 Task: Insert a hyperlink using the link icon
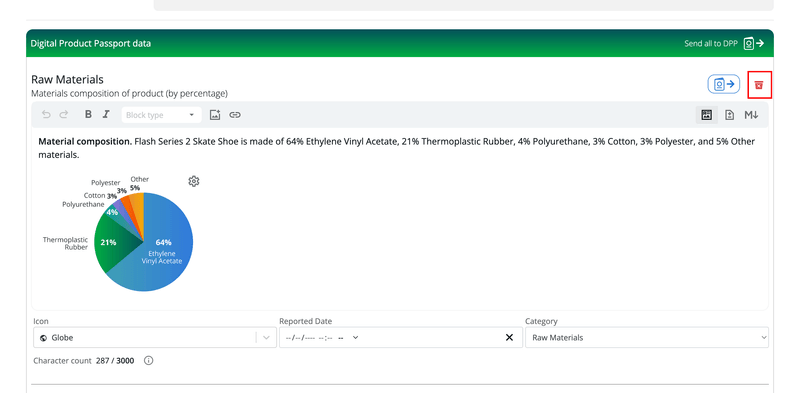235,115
